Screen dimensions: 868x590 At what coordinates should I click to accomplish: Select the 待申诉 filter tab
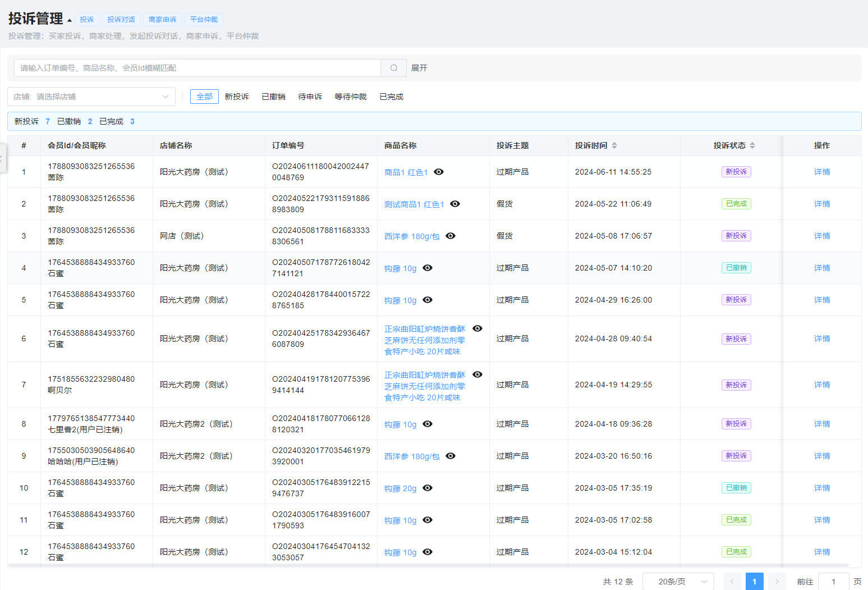point(310,97)
